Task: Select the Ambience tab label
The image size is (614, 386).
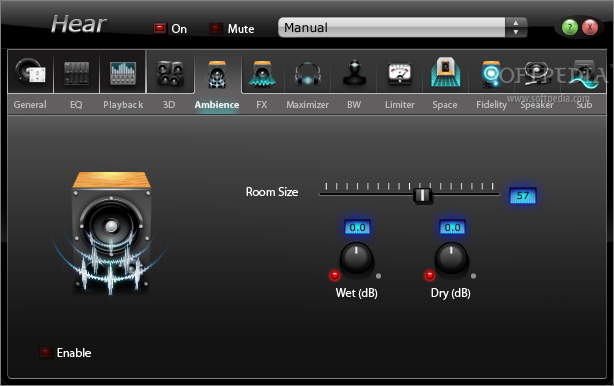Action: (217, 105)
